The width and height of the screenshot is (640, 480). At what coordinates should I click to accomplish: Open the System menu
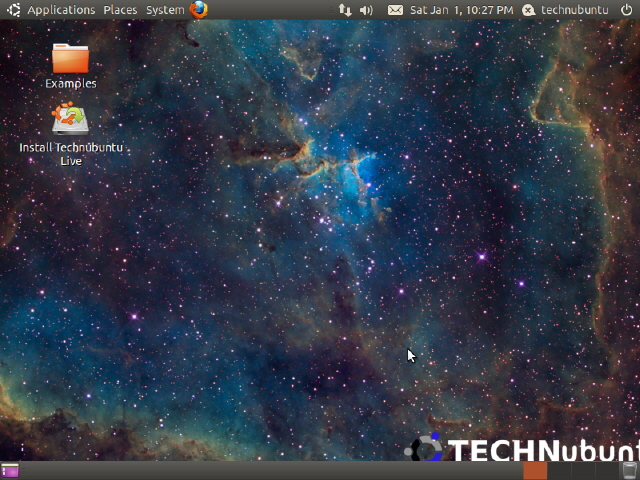pyautogui.click(x=165, y=10)
